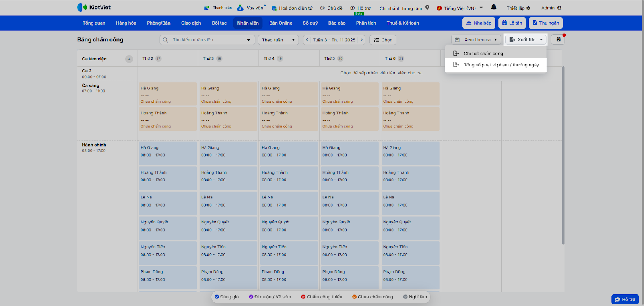
Task: Click the search magnifier icon
Action: tap(165, 40)
